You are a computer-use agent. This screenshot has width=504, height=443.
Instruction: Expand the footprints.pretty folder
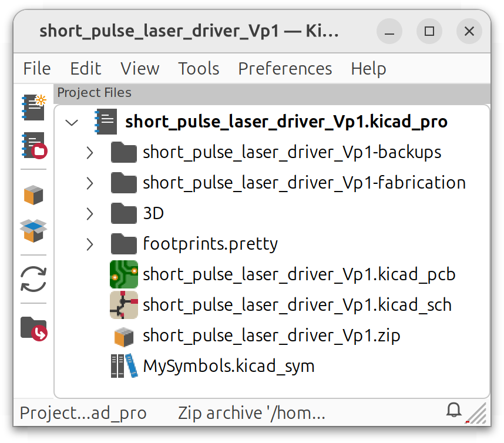[x=89, y=244]
